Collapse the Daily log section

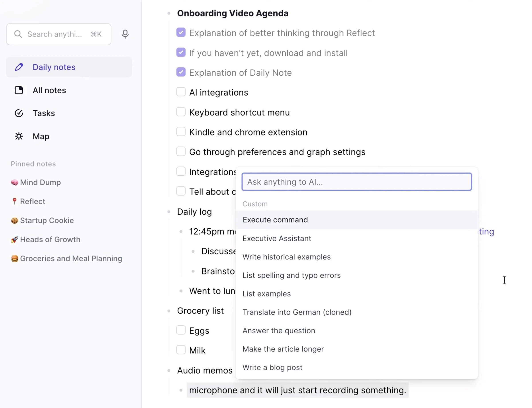pyautogui.click(x=169, y=212)
